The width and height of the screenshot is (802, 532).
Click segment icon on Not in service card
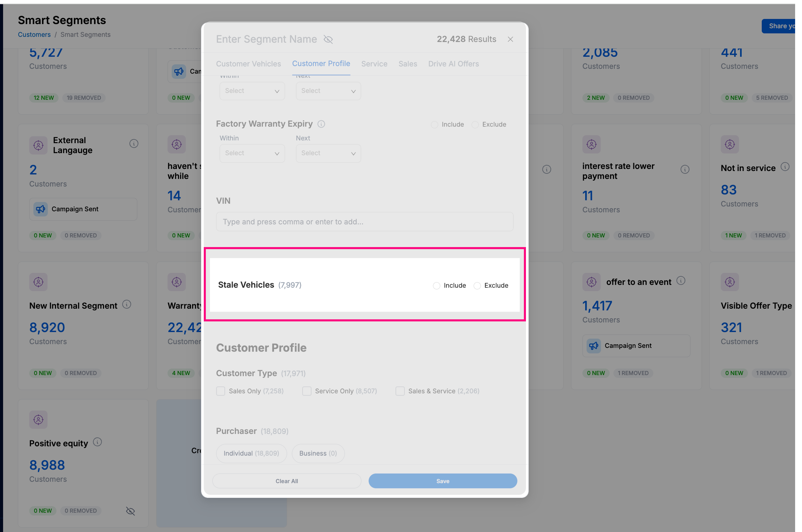[730, 144]
